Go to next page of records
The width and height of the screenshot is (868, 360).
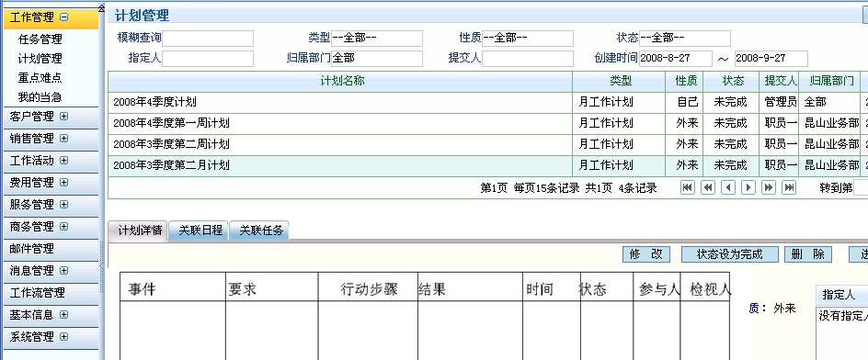click(x=748, y=187)
